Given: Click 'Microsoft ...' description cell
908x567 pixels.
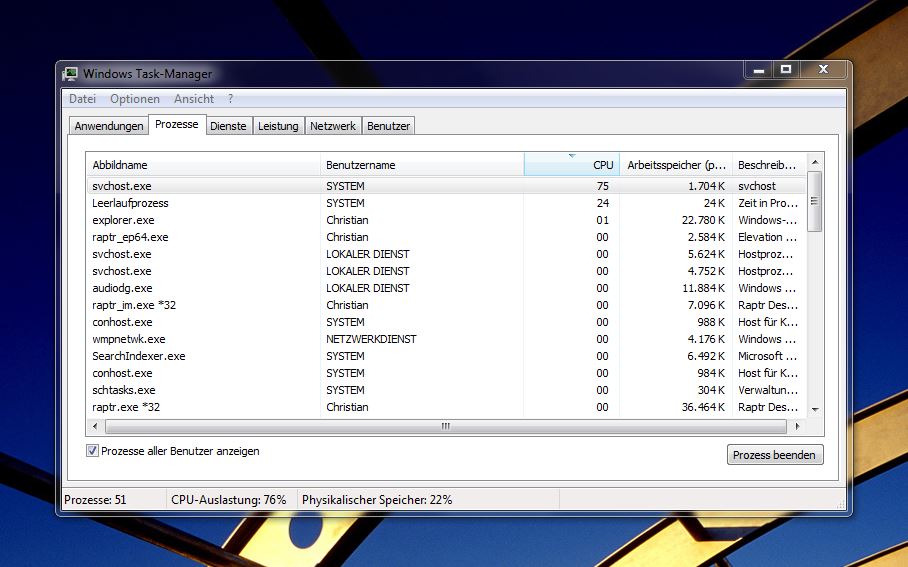Looking at the screenshot, I should coord(767,356).
